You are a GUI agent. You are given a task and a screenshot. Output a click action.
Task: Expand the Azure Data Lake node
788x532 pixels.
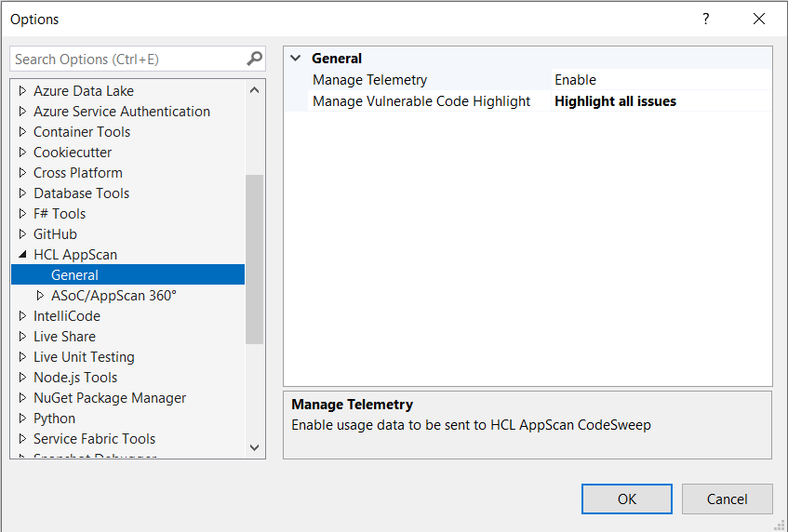coord(22,91)
